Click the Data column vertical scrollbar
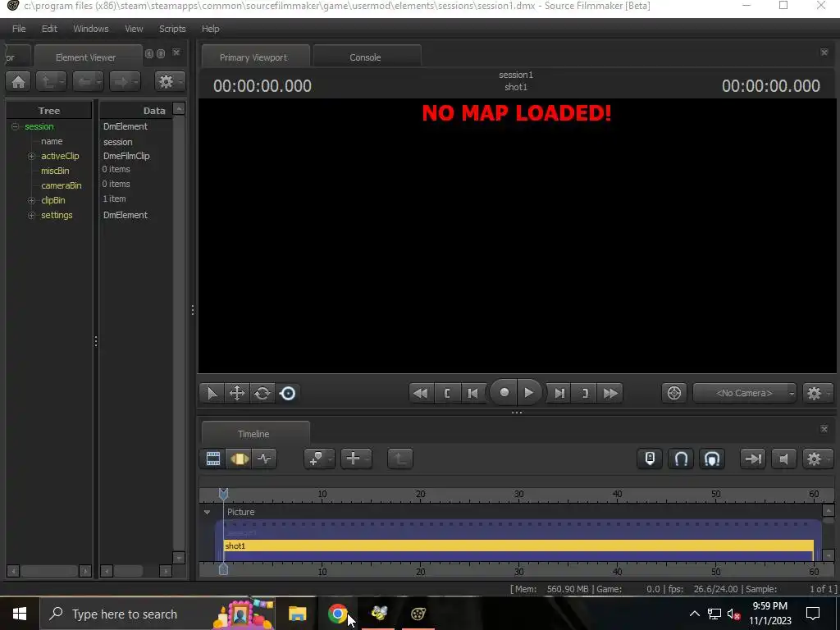Image resolution: width=840 pixels, height=630 pixels. 179,333
